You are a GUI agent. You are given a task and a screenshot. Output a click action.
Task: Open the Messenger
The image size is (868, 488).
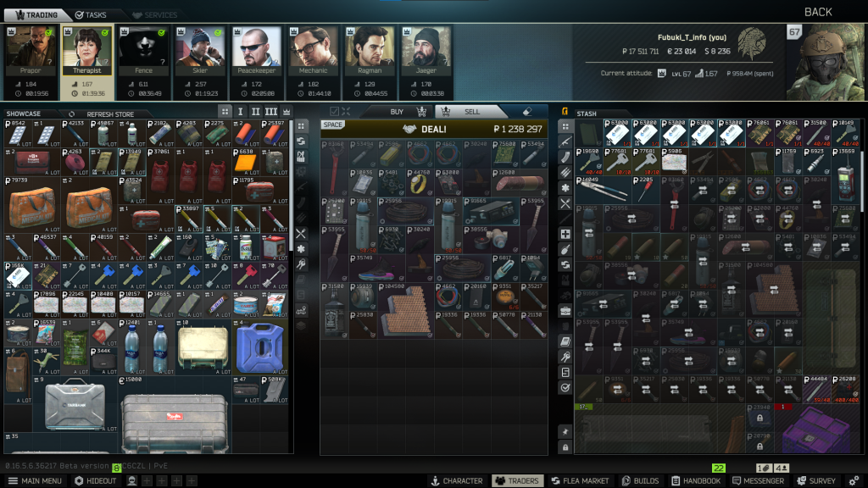pos(758,481)
